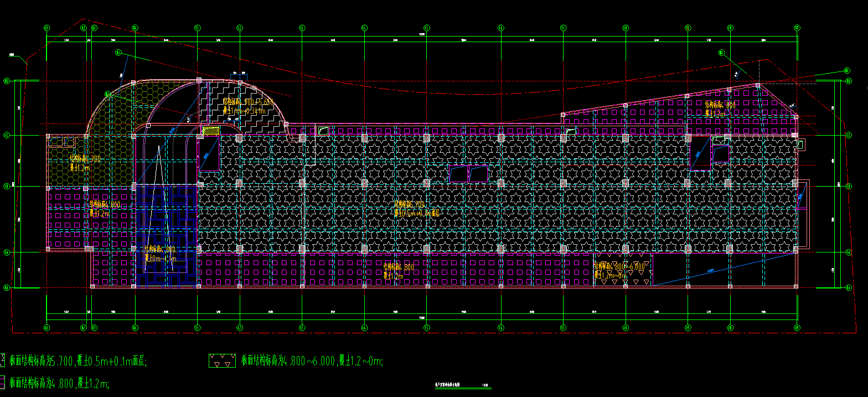Select the last axis bubble on the top right

click(797, 27)
